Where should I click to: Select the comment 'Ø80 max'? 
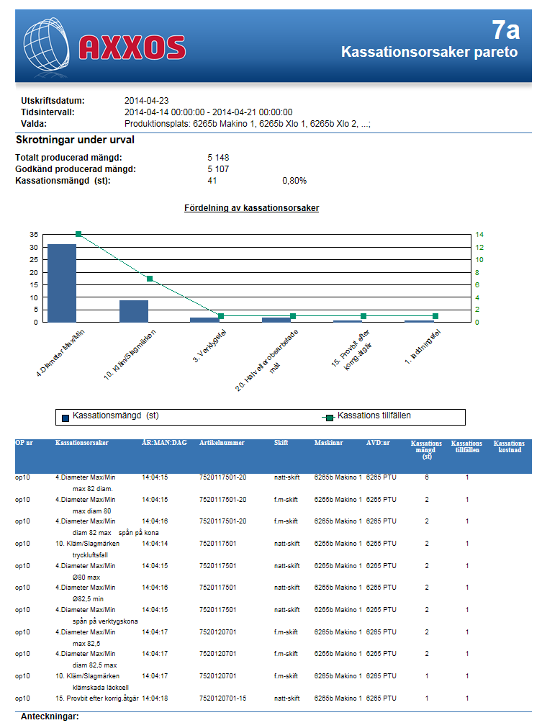click(x=86, y=578)
